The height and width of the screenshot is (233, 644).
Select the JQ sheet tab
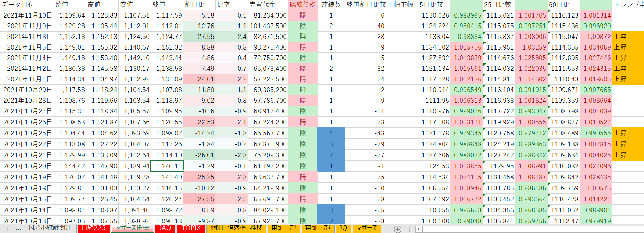point(343,228)
